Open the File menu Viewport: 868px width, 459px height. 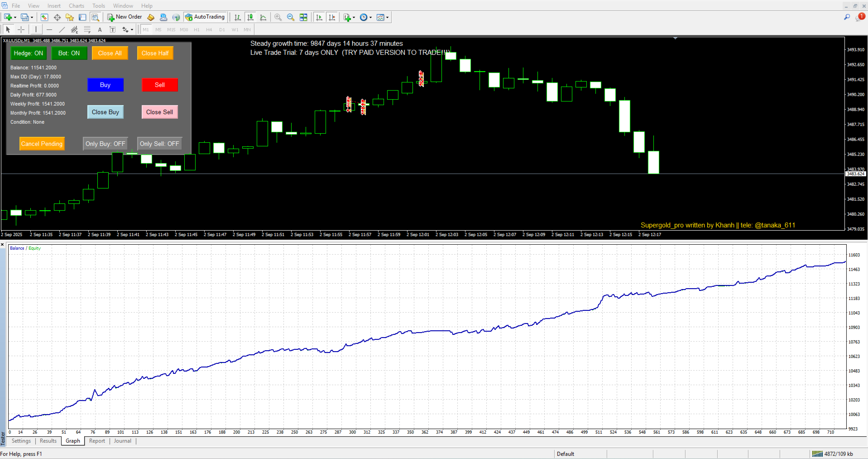[16, 6]
